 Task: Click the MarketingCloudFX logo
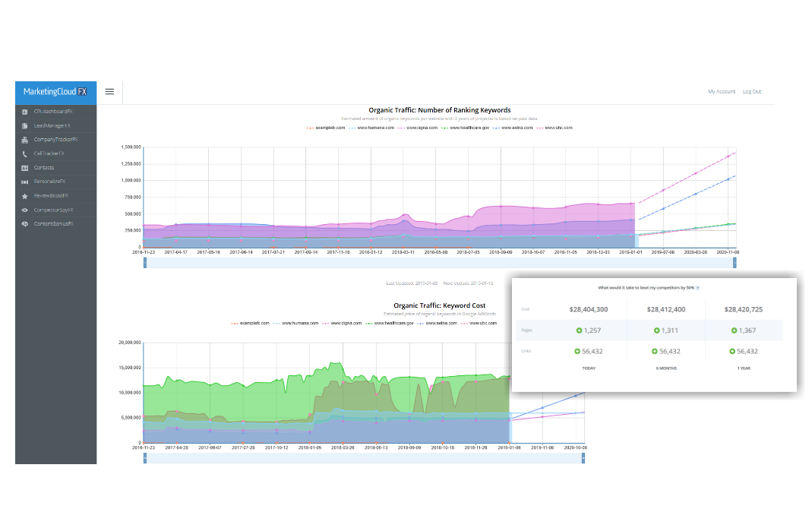[55, 92]
